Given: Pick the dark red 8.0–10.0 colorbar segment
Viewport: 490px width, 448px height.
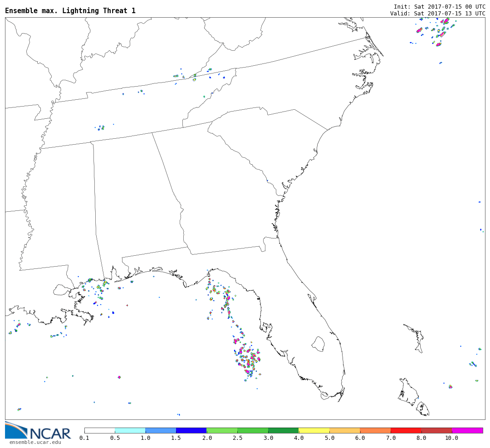Looking at the screenshot, I should (x=436, y=430).
